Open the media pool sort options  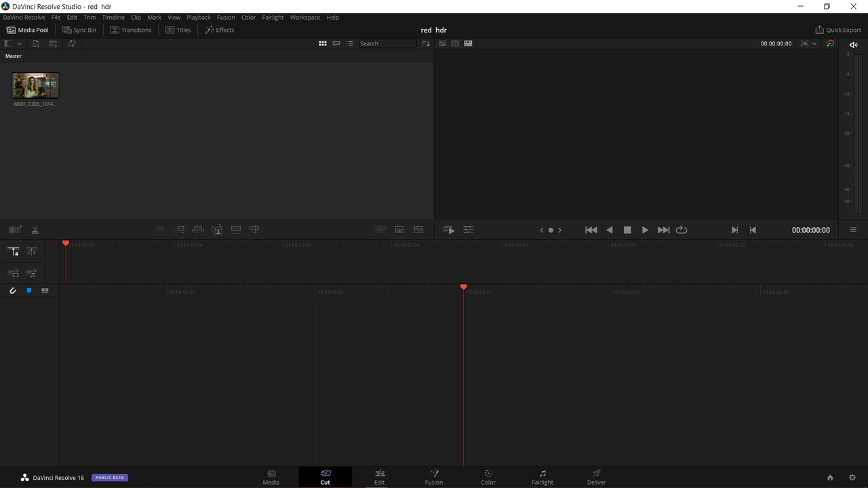click(x=426, y=43)
